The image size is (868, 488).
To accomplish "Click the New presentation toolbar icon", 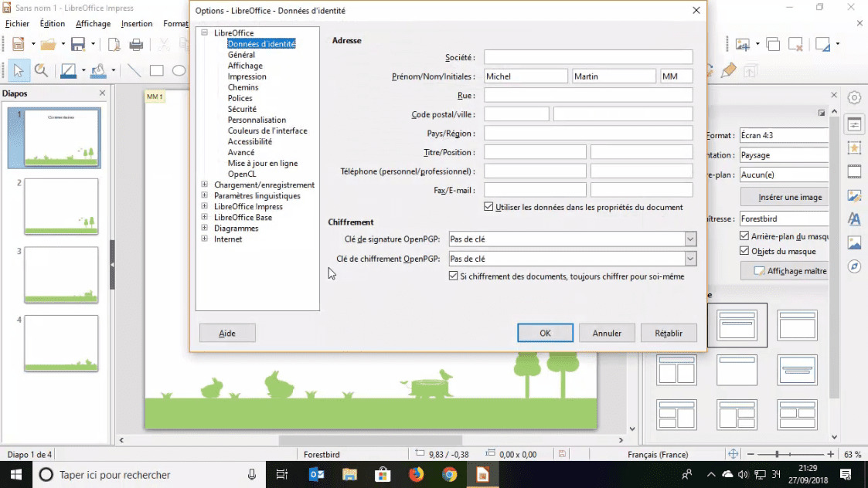I will tap(19, 44).
